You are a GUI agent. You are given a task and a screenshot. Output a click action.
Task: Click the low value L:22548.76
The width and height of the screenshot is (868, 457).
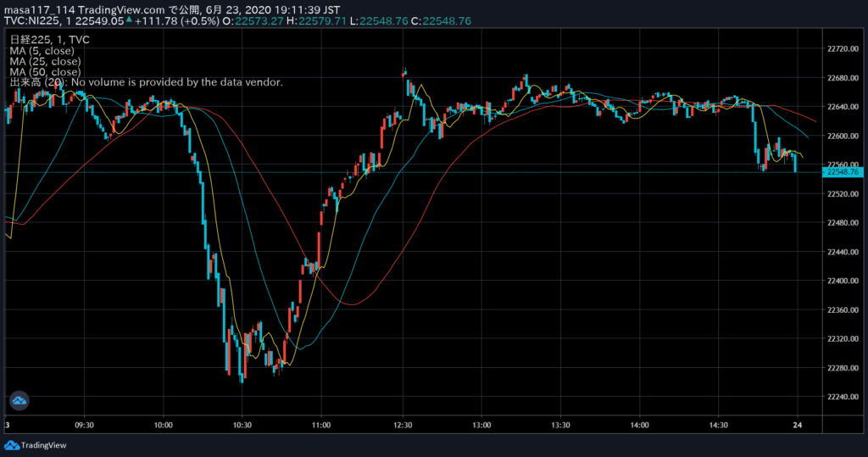[379, 21]
